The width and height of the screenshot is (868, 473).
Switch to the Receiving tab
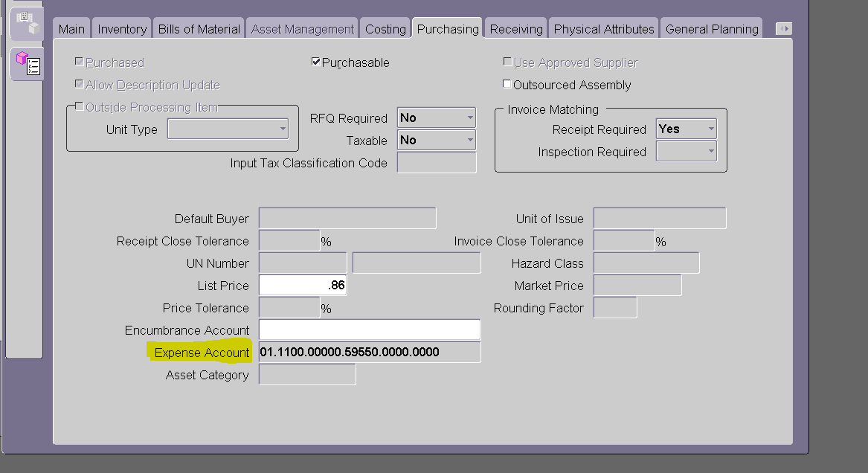[x=515, y=28]
